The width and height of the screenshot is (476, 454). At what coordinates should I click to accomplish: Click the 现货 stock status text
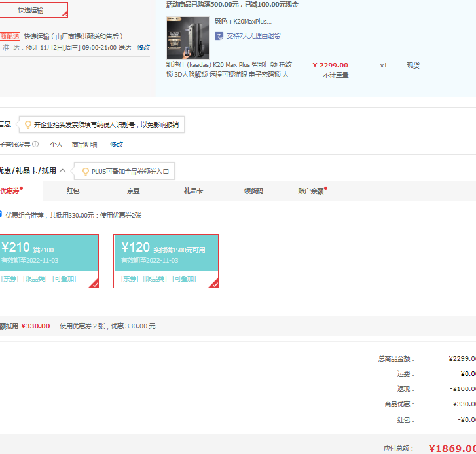413,66
